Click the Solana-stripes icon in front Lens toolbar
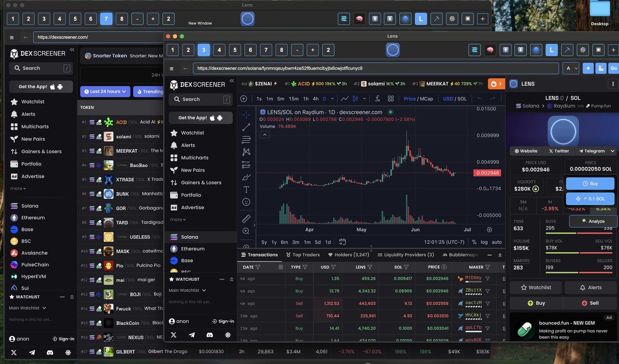This screenshot has width=619, height=364. [475, 50]
